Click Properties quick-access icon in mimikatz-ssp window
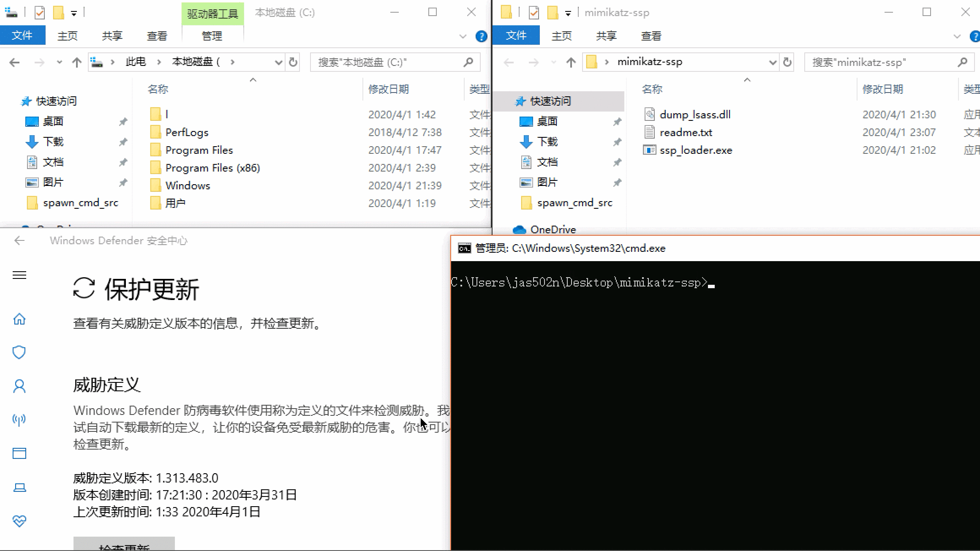This screenshot has height=551, width=980. (x=534, y=13)
